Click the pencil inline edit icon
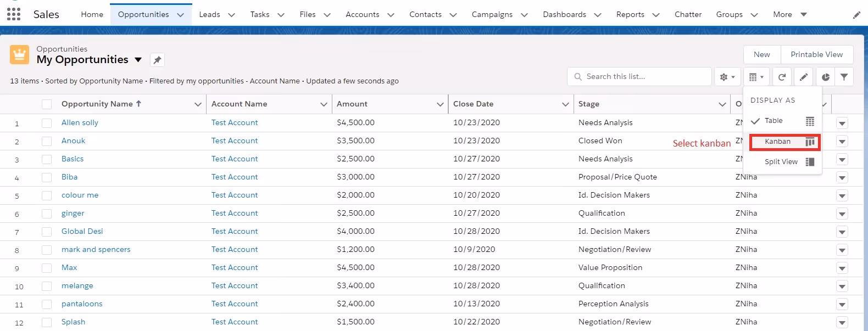The image size is (868, 331). [x=803, y=77]
